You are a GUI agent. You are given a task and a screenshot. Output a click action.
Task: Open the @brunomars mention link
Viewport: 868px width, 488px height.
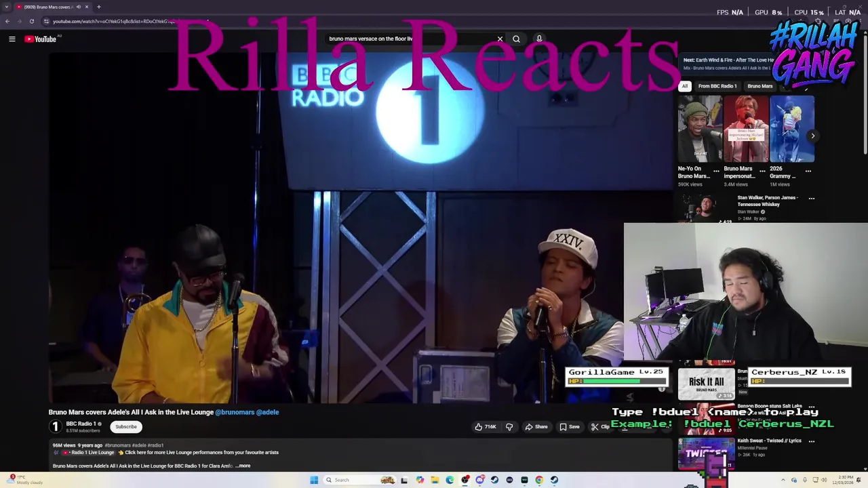(235, 412)
